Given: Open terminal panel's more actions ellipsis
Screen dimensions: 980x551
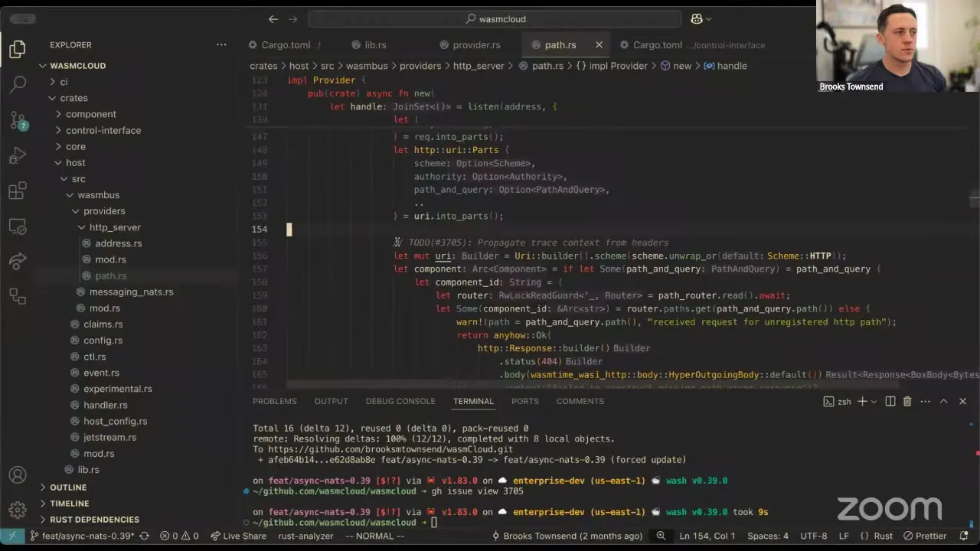Looking at the screenshot, I should click(924, 401).
